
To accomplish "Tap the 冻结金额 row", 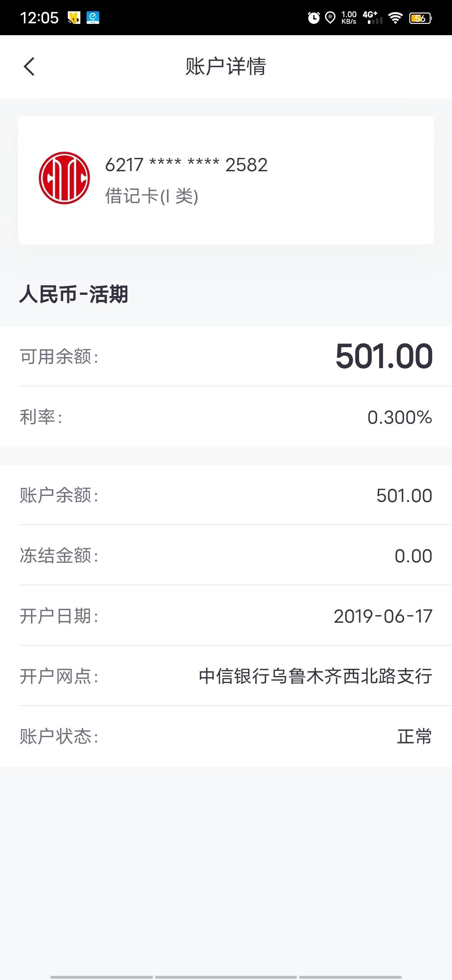I will 226,555.
